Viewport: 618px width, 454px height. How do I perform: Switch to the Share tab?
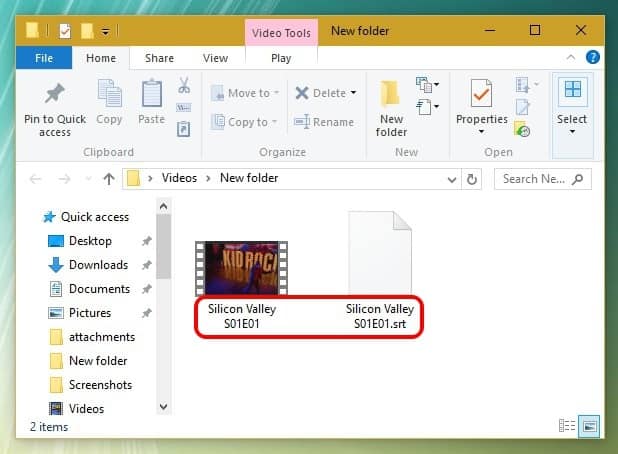(159, 58)
